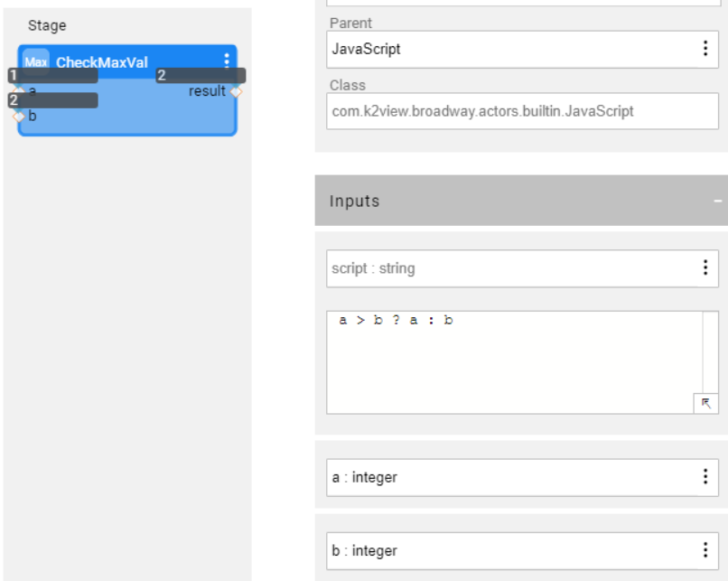Click the b : integer input field

(506, 550)
